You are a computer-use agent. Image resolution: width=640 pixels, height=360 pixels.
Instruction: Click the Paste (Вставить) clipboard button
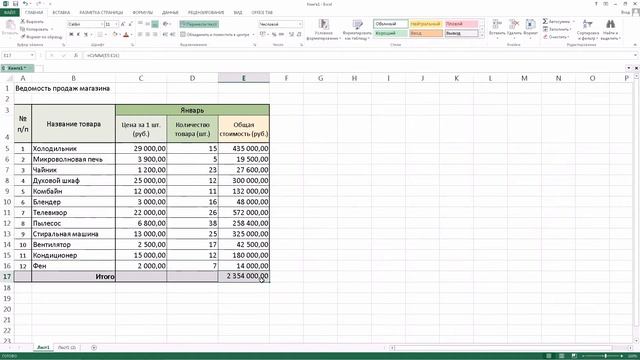click(x=10, y=28)
